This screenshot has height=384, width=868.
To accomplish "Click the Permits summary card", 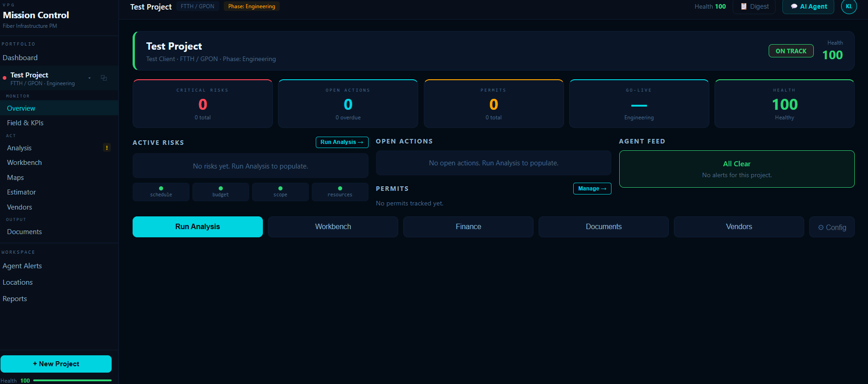I will click(x=493, y=103).
